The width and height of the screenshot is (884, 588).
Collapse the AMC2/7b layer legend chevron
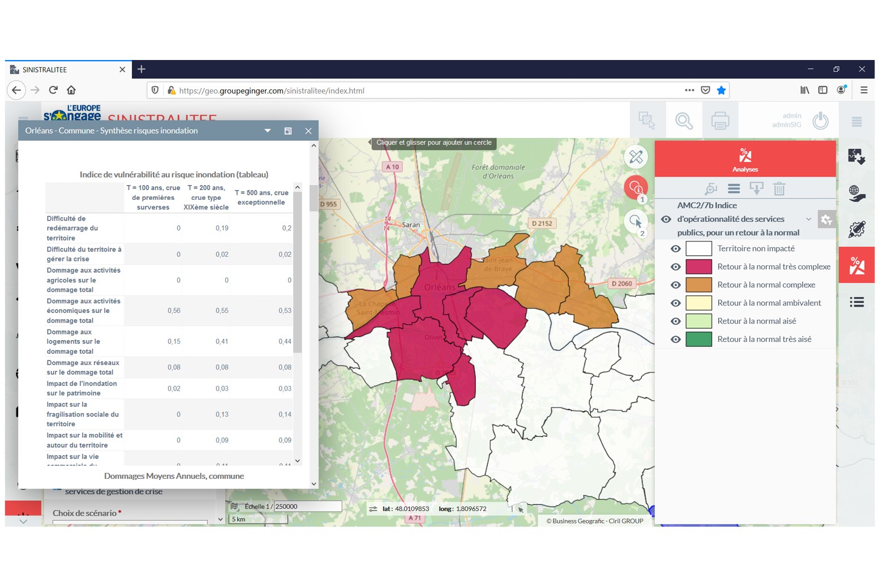(808, 219)
